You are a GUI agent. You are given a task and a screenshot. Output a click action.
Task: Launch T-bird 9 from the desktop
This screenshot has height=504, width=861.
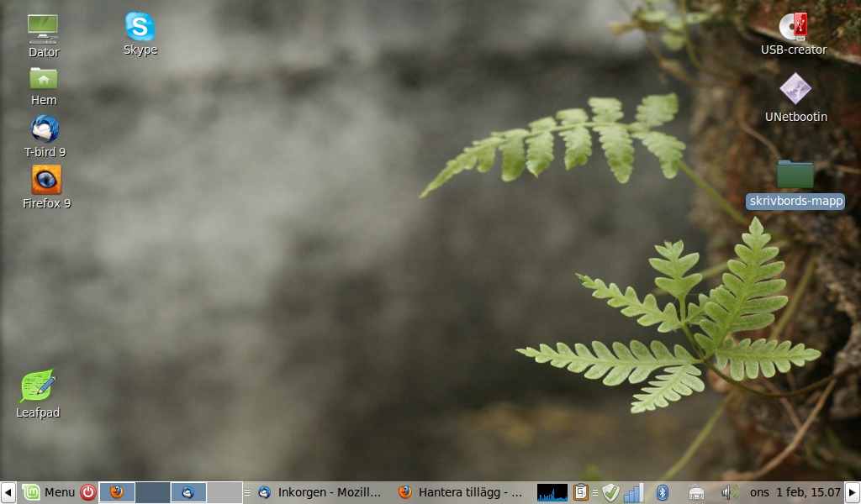(x=45, y=129)
